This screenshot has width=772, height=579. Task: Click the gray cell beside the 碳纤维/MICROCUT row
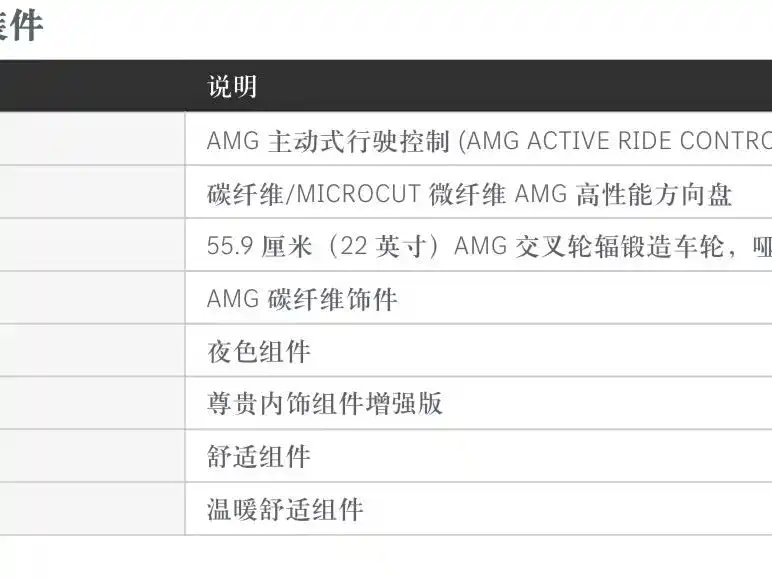(93, 192)
